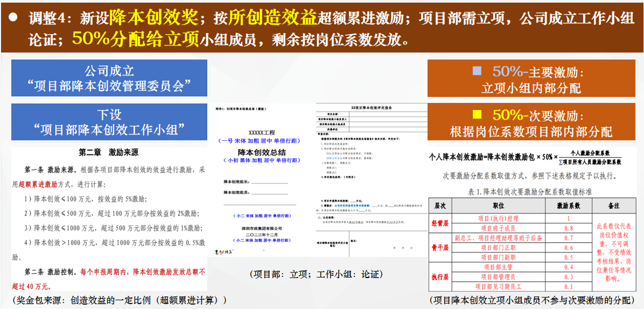This screenshot has height=309, width=644.
Task: Select the 执行层 level cell
Action: [x=440, y=277]
